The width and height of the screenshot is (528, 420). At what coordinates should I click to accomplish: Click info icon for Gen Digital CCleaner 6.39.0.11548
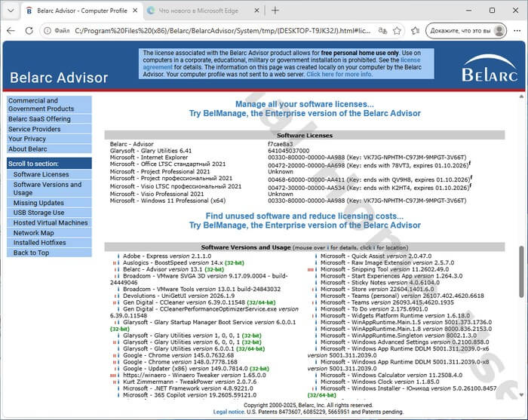point(118,302)
